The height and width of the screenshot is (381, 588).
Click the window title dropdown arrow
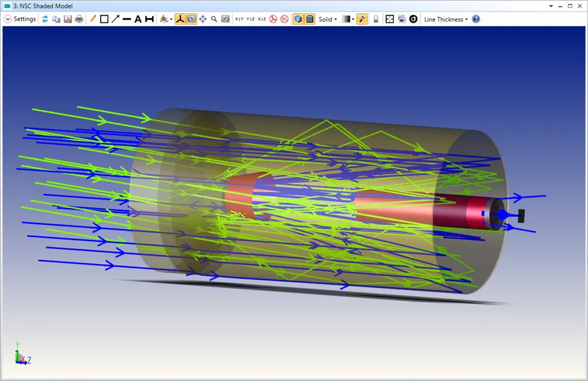click(x=550, y=5)
